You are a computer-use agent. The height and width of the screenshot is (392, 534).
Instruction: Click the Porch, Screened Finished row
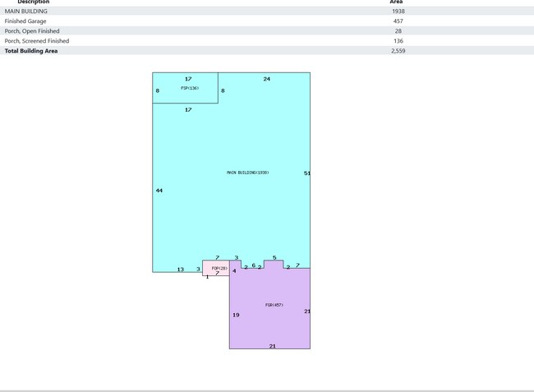pyautogui.click(x=267, y=40)
